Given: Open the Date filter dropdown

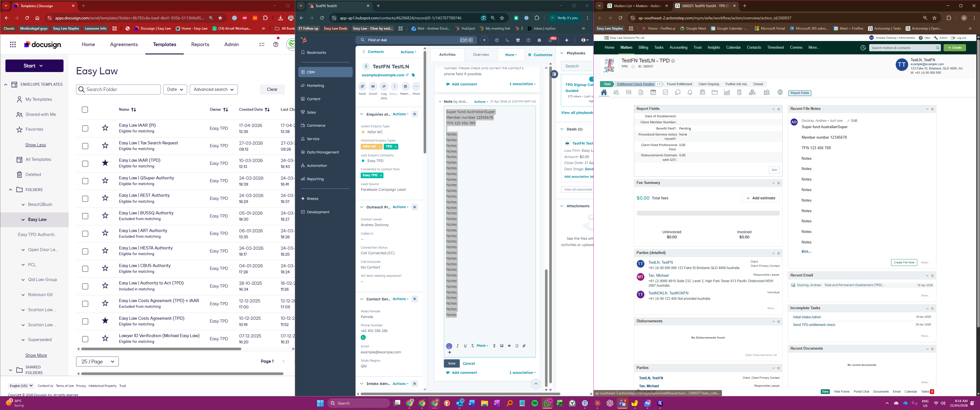Looking at the screenshot, I should [x=175, y=89].
